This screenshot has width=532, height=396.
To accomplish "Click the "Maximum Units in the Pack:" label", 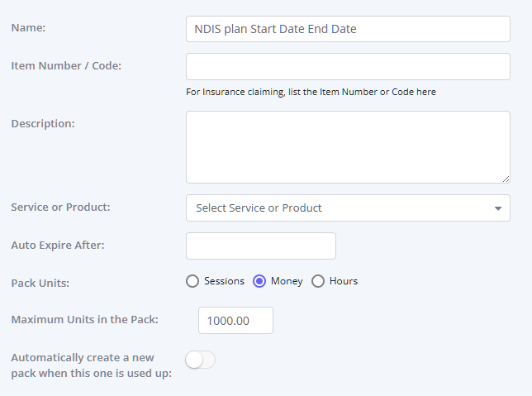I will tap(84, 319).
